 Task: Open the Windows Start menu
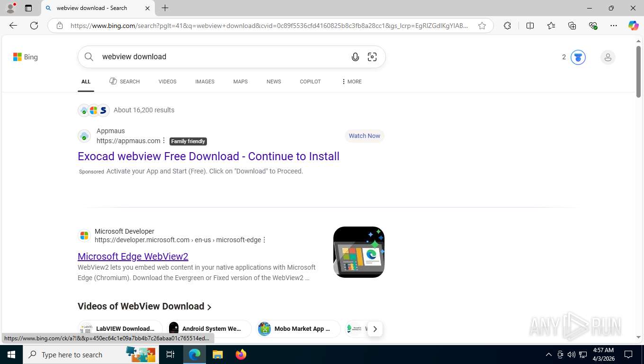11,355
